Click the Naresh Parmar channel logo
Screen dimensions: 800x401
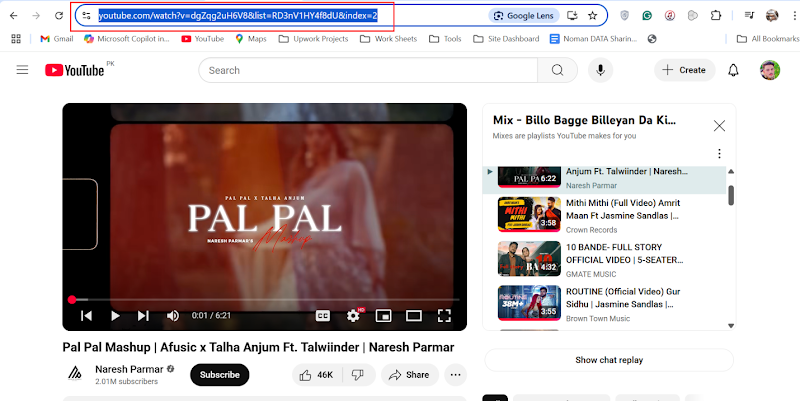tap(74, 374)
